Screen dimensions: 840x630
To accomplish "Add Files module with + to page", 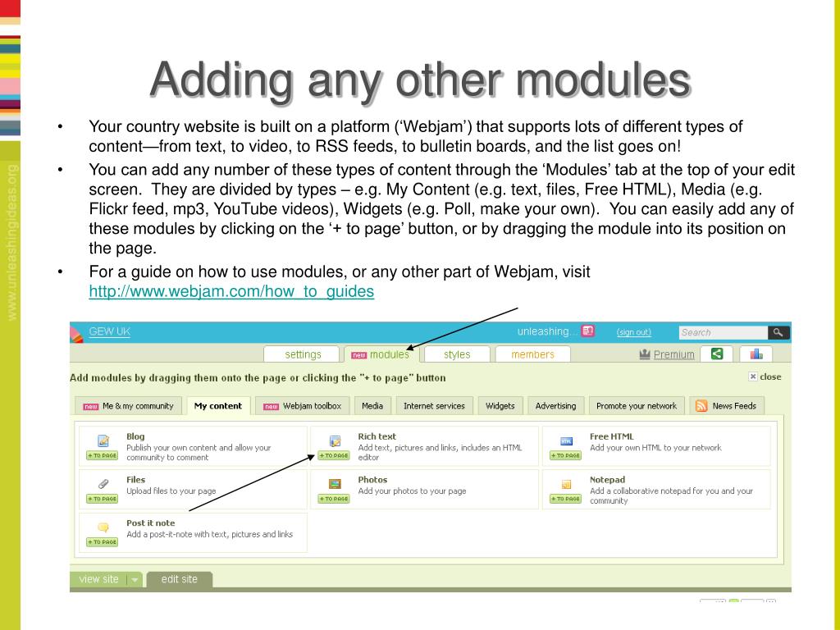I will (x=103, y=499).
